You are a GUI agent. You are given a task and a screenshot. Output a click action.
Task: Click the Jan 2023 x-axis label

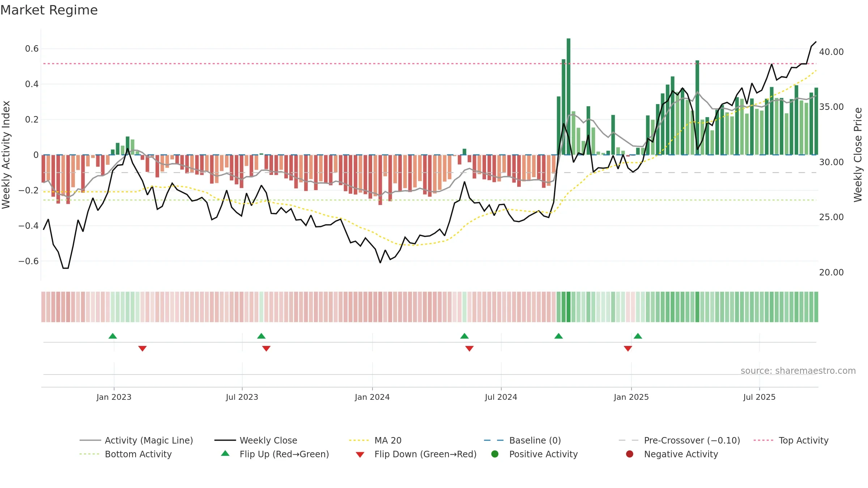click(114, 397)
